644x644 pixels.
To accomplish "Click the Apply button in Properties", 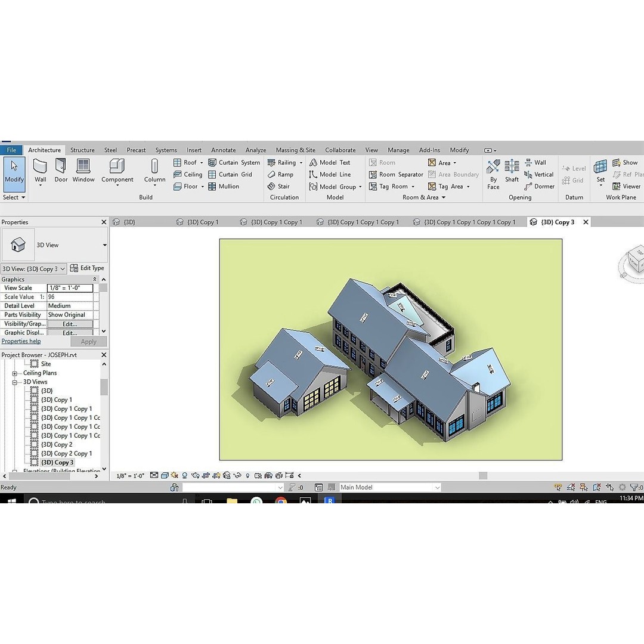I will click(x=88, y=342).
